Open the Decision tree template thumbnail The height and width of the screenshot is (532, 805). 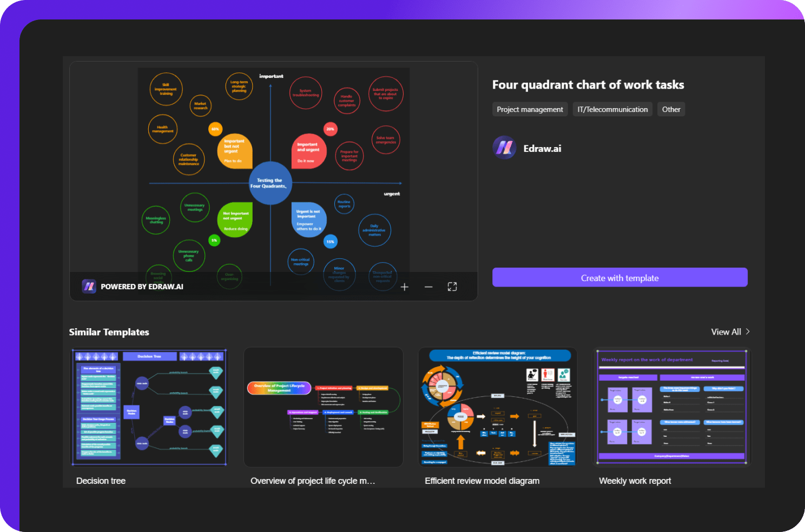(x=149, y=407)
